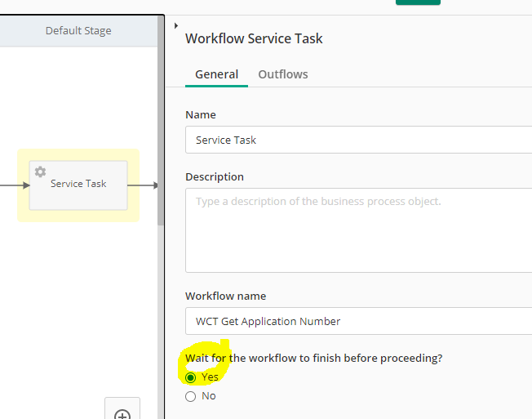Click the Name label

[201, 115]
